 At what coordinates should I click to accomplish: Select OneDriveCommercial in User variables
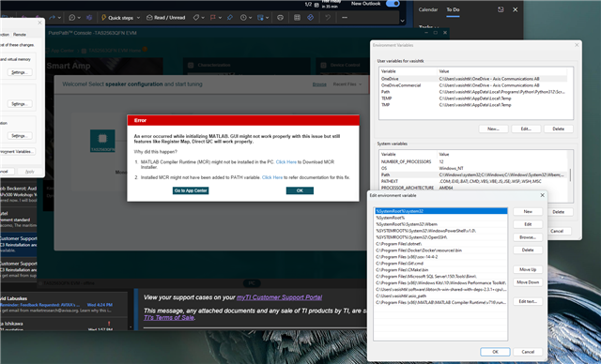(473, 85)
